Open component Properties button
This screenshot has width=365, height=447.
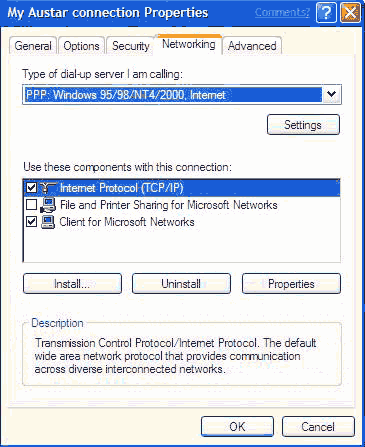(x=291, y=284)
